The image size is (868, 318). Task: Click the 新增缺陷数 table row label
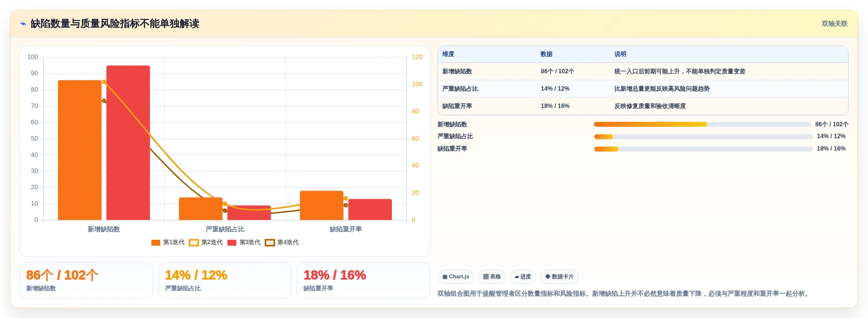coord(457,71)
